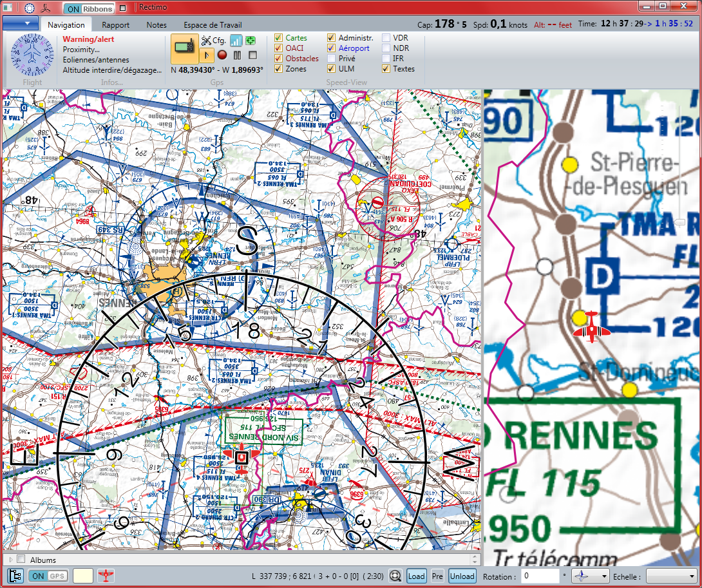Start GPS recording with the red circle
The height and width of the screenshot is (588, 702).
(222, 55)
